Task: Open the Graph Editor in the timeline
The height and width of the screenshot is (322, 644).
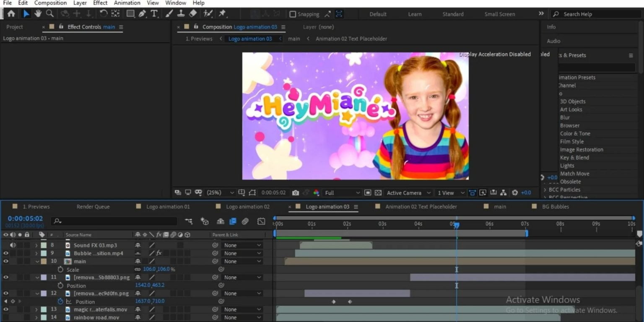Action: click(262, 221)
